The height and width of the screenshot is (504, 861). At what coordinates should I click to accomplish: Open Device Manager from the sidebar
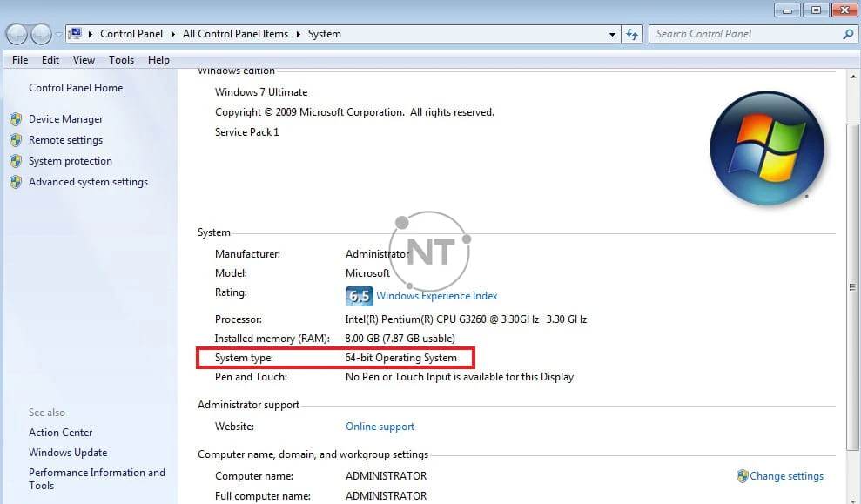pyautogui.click(x=65, y=119)
